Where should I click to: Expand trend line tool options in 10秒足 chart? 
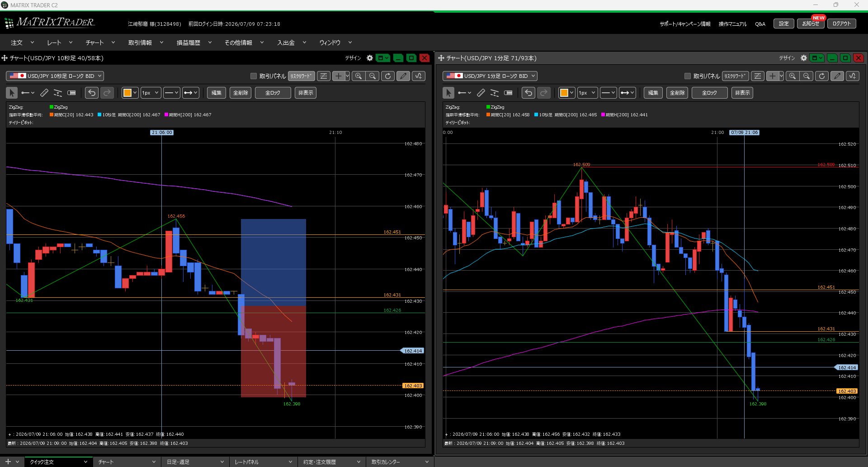click(33, 93)
